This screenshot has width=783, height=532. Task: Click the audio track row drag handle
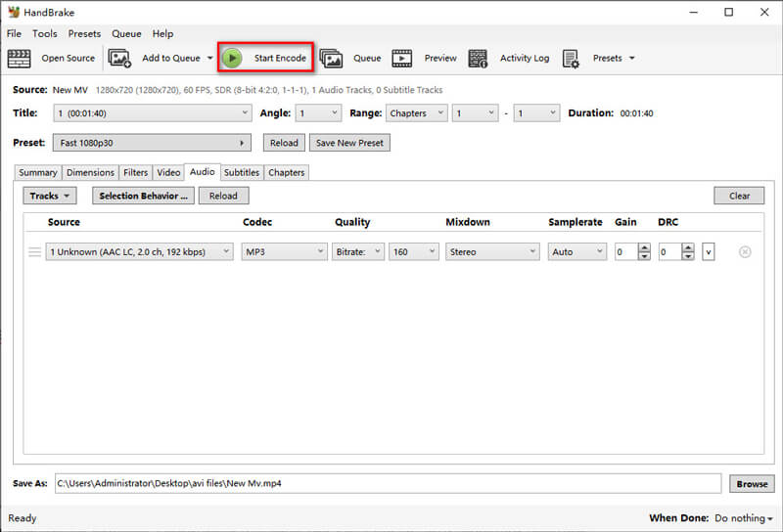pos(34,252)
